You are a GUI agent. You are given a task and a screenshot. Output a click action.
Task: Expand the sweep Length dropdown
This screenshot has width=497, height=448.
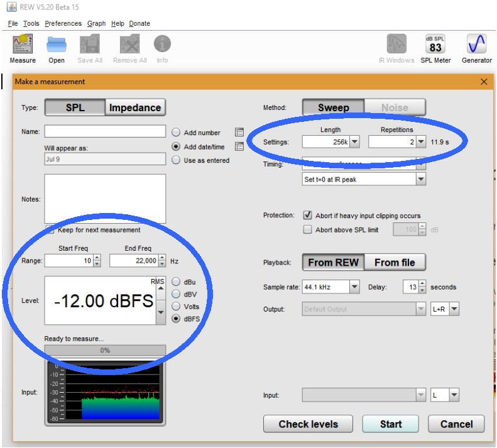(354, 143)
